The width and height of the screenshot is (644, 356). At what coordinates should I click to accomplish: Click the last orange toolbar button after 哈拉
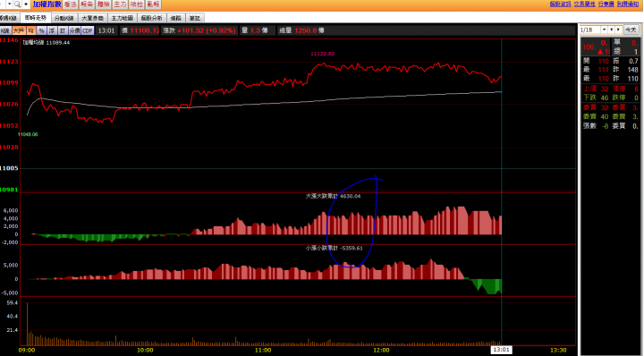pos(153,4)
